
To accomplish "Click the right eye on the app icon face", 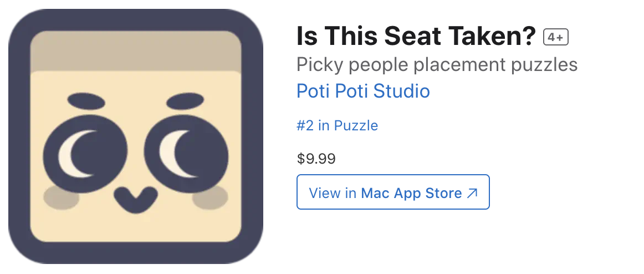I will 186,151.
